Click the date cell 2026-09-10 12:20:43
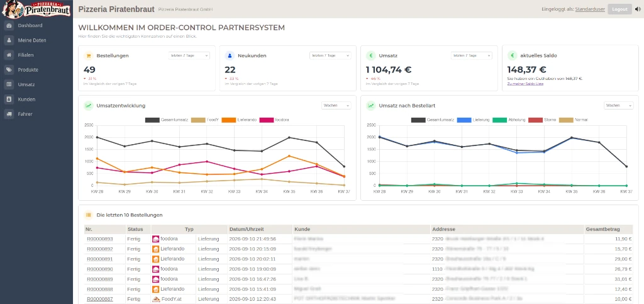This screenshot has height=304, width=644. [253, 299]
